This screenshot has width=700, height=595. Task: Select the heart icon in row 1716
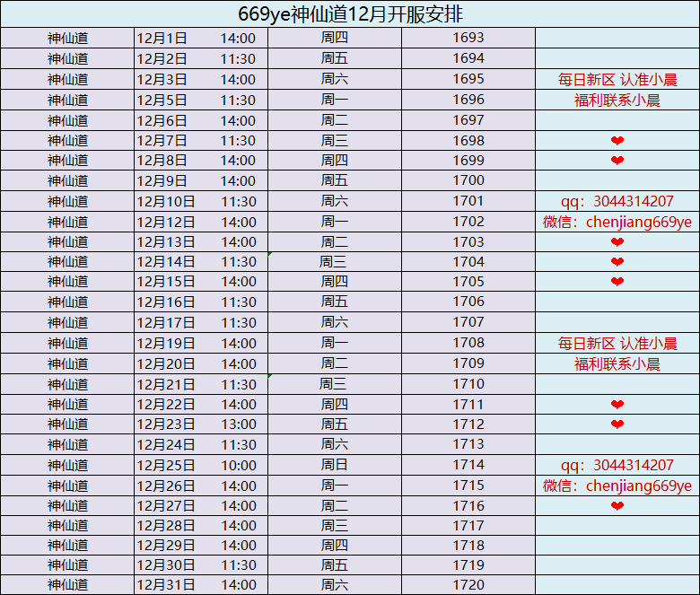pos(617,506)
